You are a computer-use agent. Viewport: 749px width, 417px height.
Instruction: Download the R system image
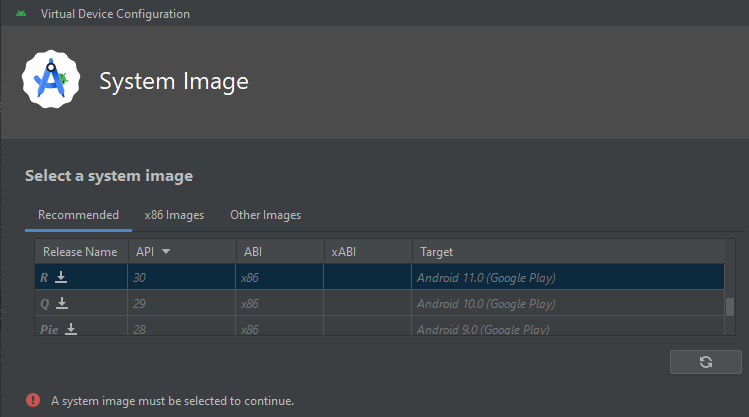pos(61,277)
